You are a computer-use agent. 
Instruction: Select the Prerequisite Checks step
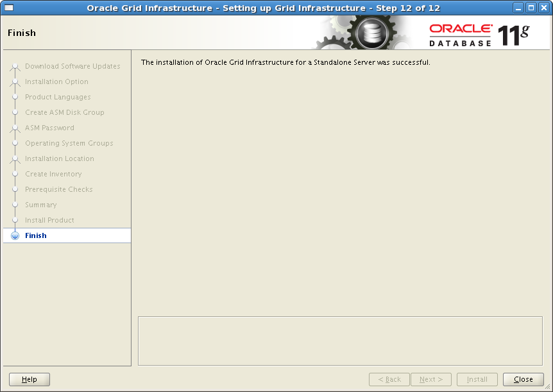click(58, 189)
